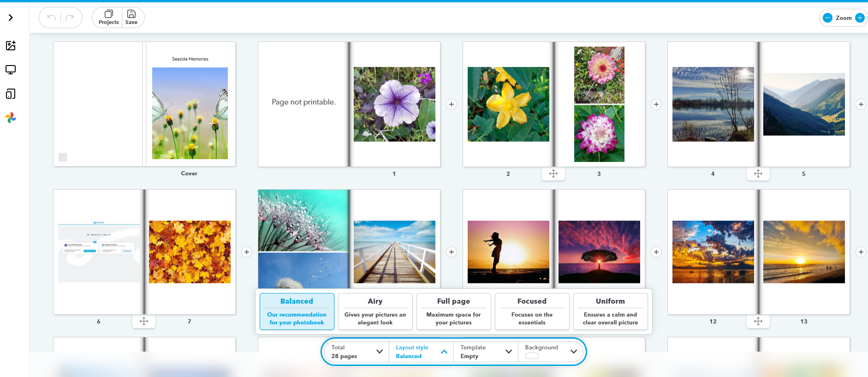This screenshot has width=868, height=377.
Task: Select the Uniform layout option
Action: point(610,311)
